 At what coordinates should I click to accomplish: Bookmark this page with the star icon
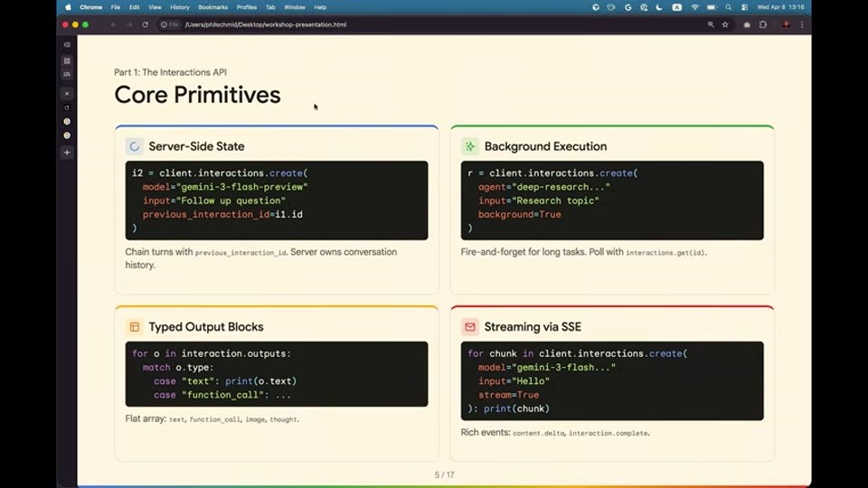(x=725, y=24)
